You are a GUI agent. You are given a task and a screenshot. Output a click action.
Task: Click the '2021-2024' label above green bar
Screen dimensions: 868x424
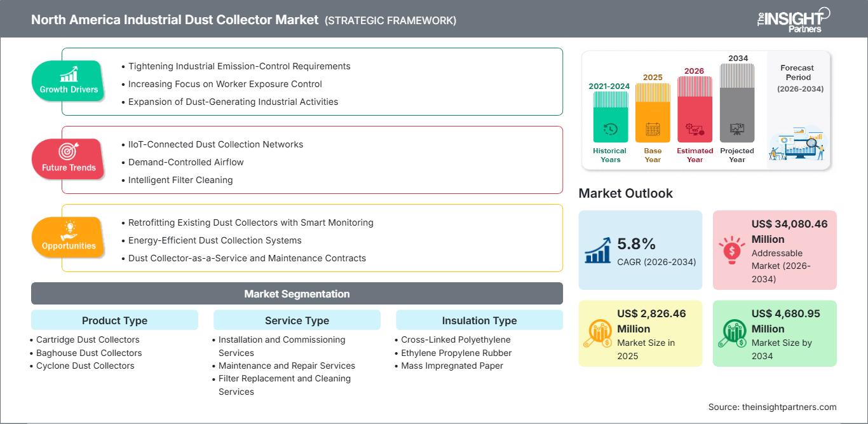(610, 86)
